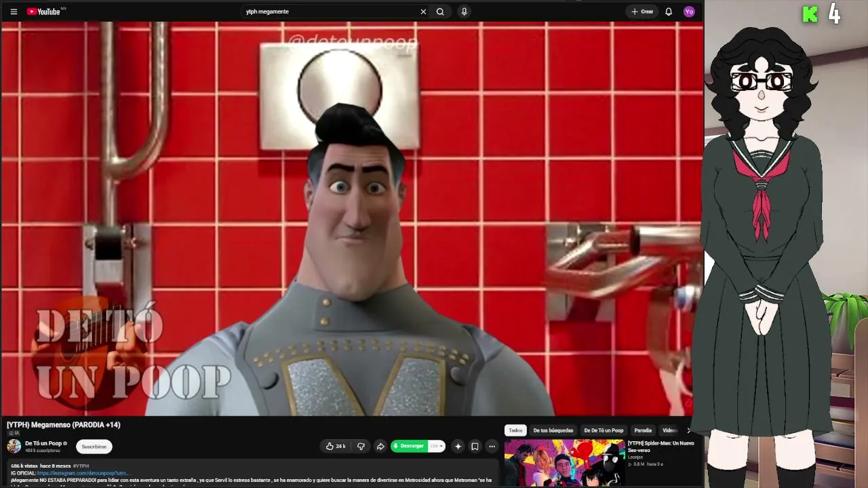
Task: Focus the search field with 'ytph megamente'
Action: point(331,12)
